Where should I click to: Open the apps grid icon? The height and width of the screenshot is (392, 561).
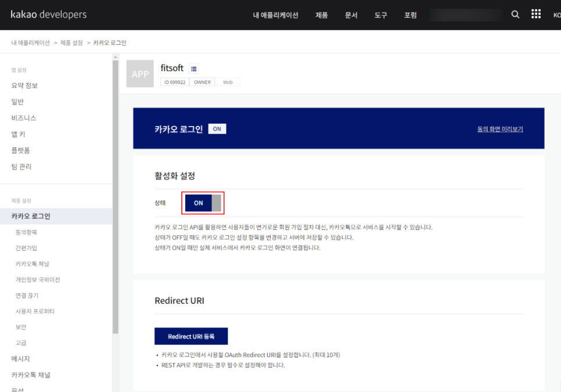coord(536,15)
